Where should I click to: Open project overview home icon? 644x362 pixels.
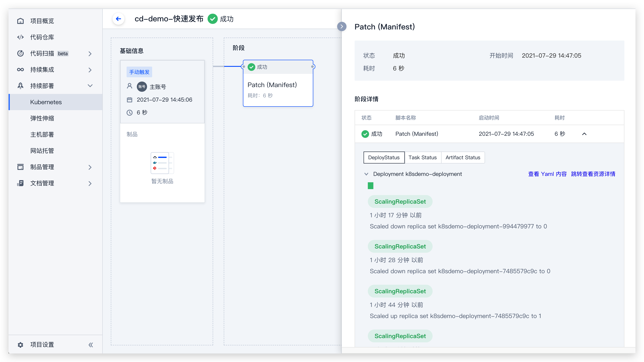click(20, 21)
